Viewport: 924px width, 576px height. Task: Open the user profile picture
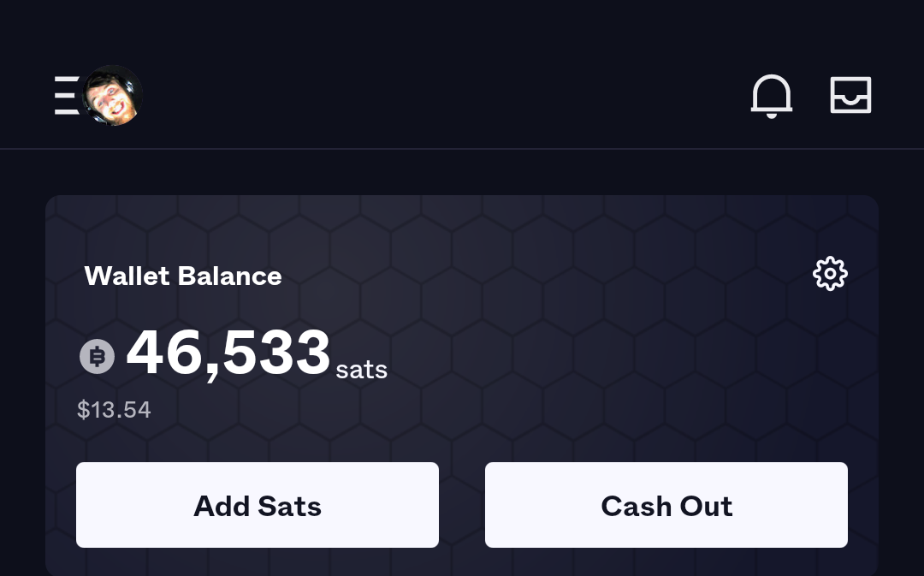pyautogui.click(x=113, y=96)
